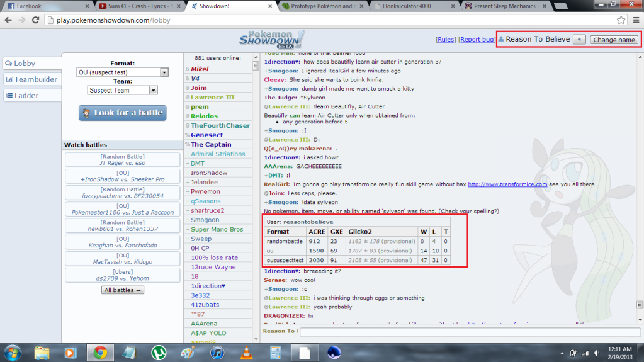644x362 pixels.
Task: Open the Team dropdown Suspect Team
Action: [x=122, y=91]
